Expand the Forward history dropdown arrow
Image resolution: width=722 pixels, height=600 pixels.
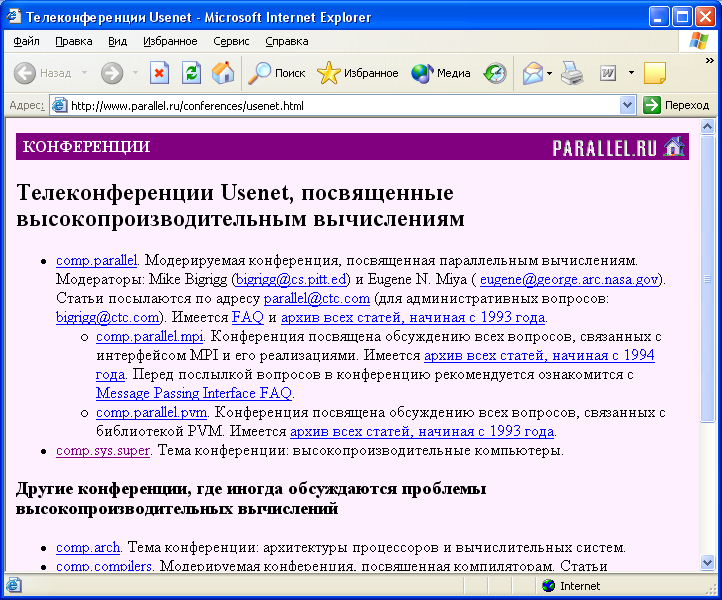click(135, 73)
